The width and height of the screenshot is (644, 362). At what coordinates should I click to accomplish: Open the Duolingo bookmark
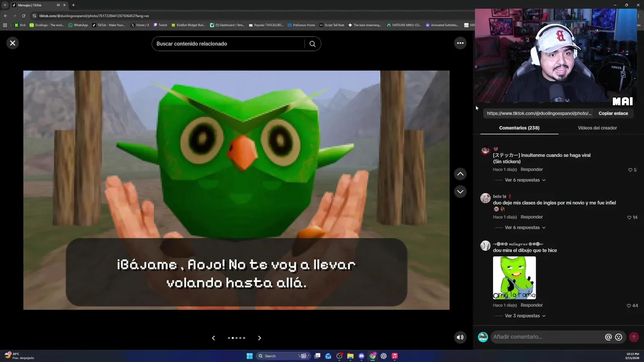[x=47, y=25]
